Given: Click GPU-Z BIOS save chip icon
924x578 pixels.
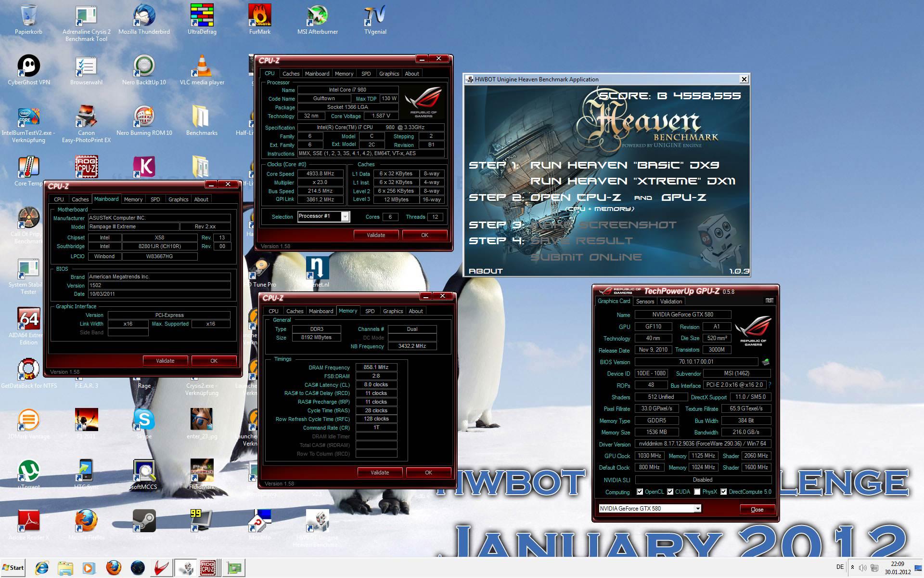Looking at the screenshot, I should 766,362.
